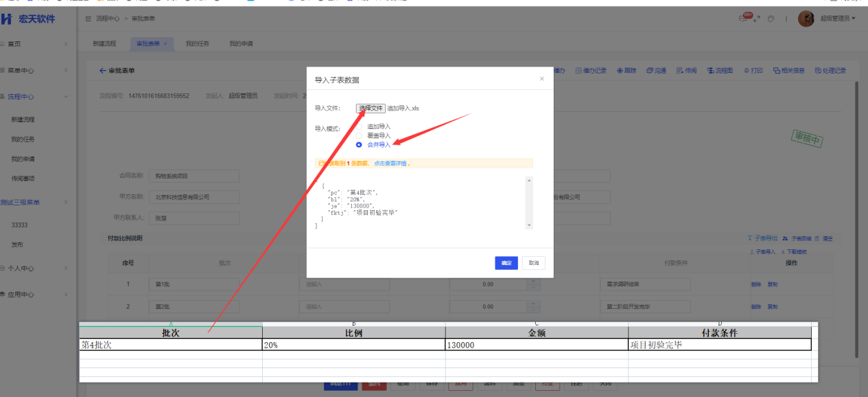Open the 处理记录 toolbar item
Screen dimensions: 868x397
830,71
